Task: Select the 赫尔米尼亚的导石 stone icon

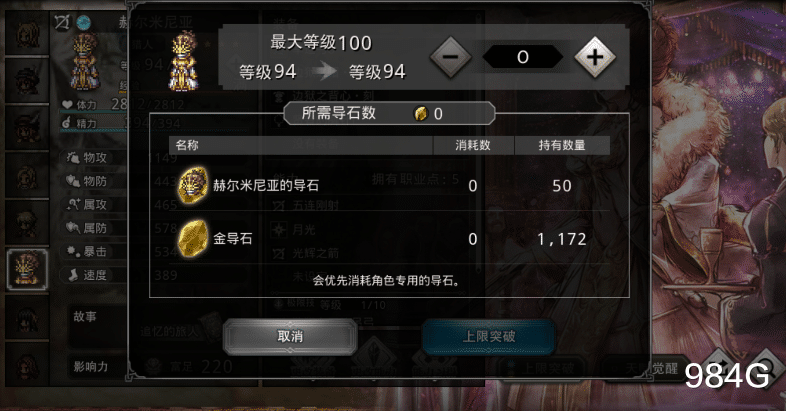Action: [193, 185]
